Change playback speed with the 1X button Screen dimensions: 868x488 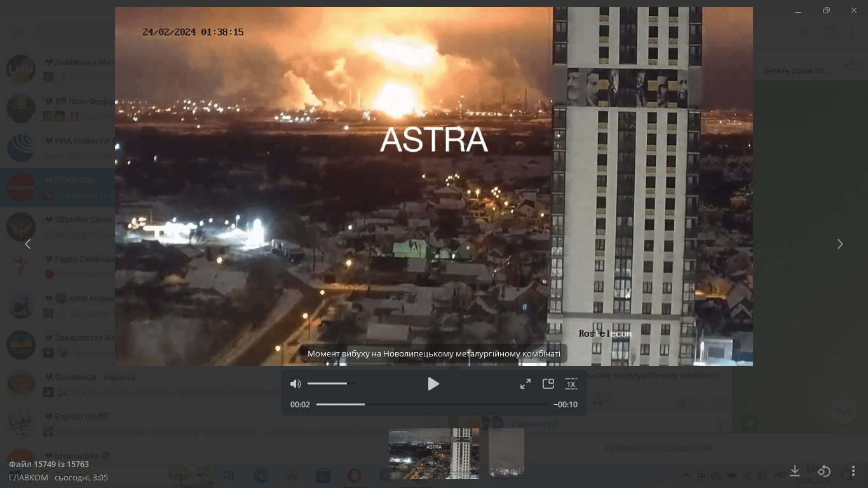(571, 384)
